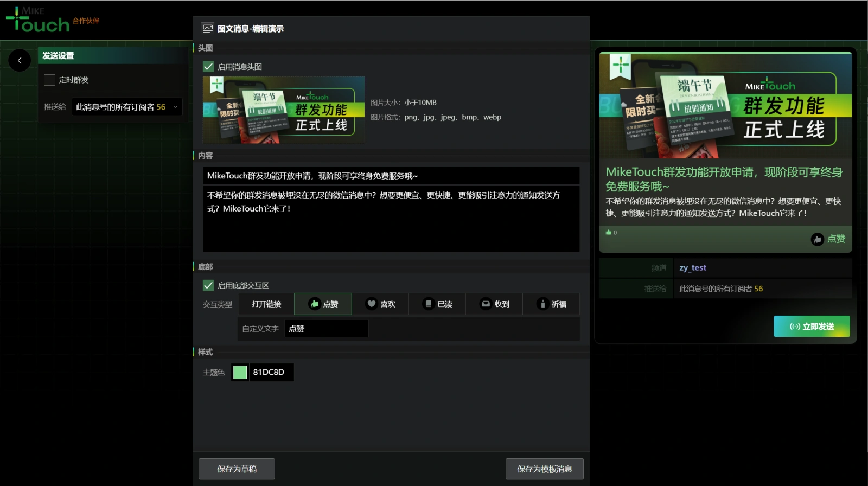Click the back arrow circle button
868x486 pixels.
pyautogui.click(x=20, y=60)
